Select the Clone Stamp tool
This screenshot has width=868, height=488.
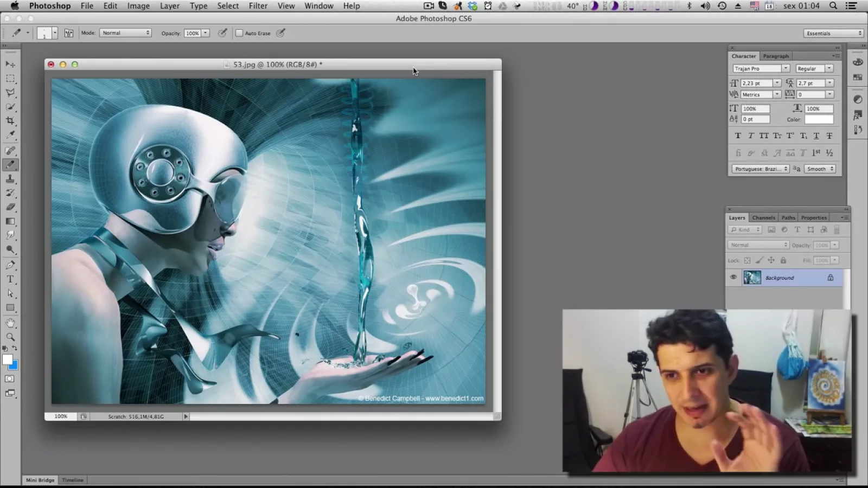(10, 179)
